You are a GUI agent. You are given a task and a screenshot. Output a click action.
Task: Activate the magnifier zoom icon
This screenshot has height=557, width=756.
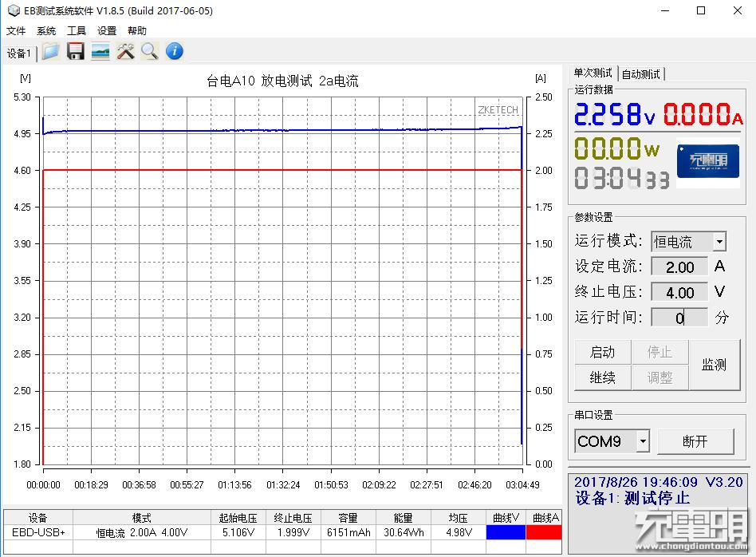pyautogui.click(x=149, y=51)
